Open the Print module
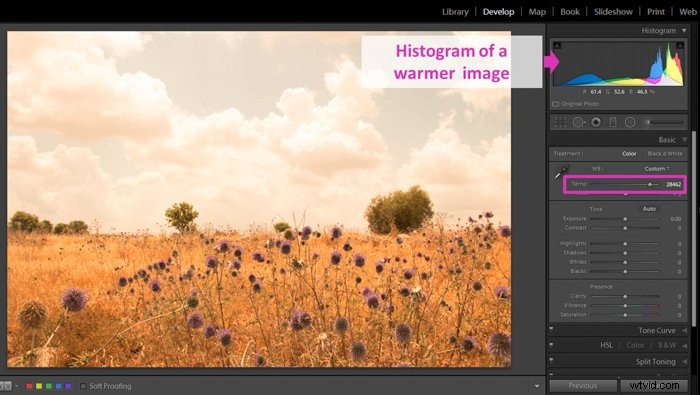Screen dimensions: 700x395 [x=656, y=12]
